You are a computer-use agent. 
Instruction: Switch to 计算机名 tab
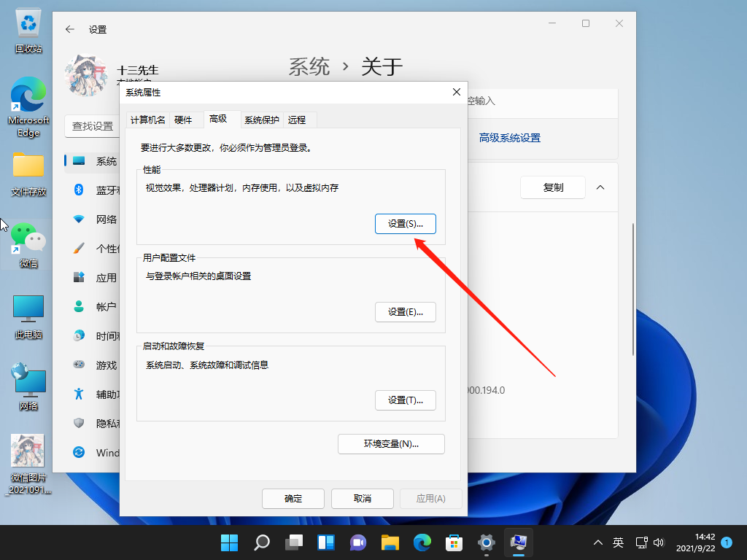[x=147, y=120]
